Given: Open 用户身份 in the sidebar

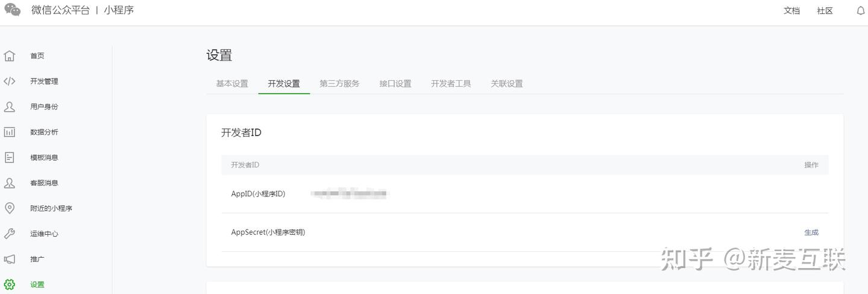Looking at the screenshot, I should (x=44, y=107).
